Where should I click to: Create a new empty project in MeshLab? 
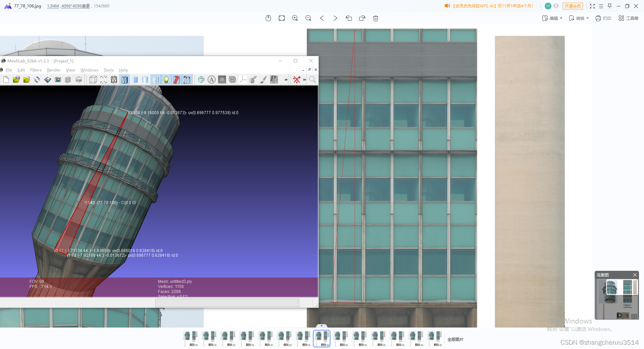tap(6, 80)
